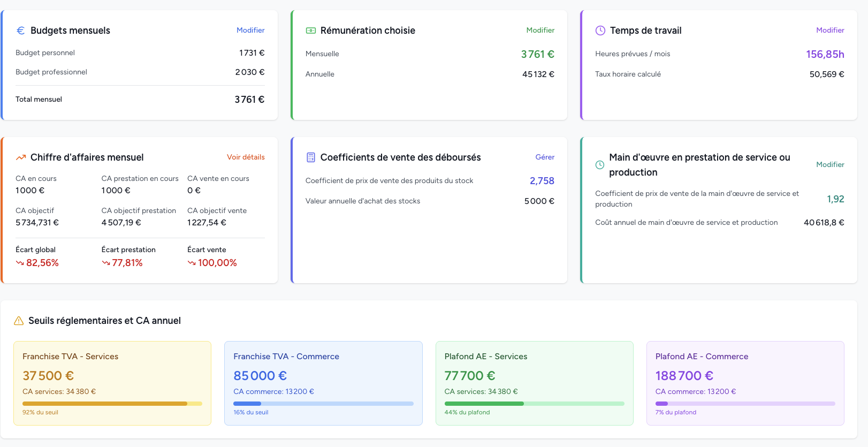Screen dimensions: 868x447
Task: Click the banknote icon beside Rémunération choisie
Action: [310, 31]
